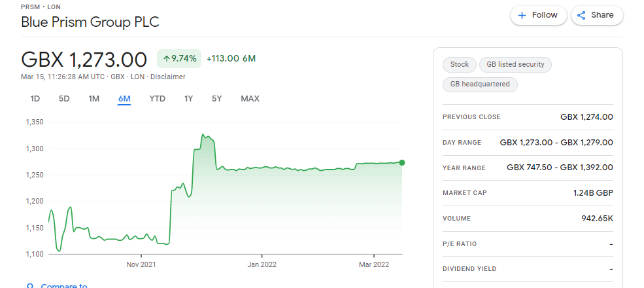Click the 1,250 y-axis label

pyautogui.click(x=35, y=175)
